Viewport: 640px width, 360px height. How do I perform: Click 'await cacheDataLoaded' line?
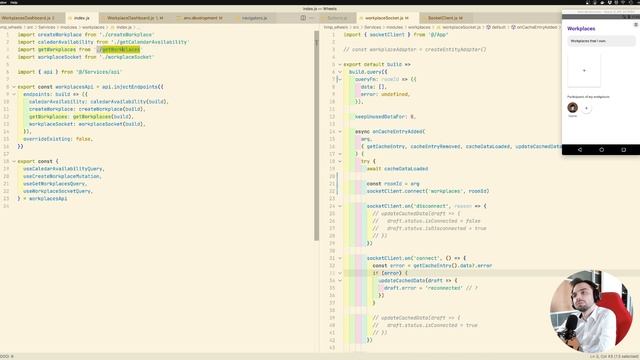pyautogui.click(x=397, y=169)
